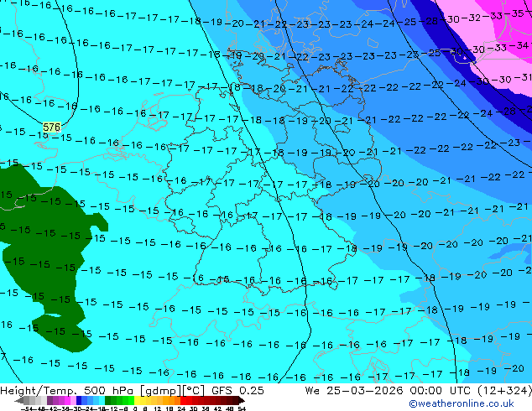Image resolution: width=532 pixels, height=411 pixels.
Task: Select the cyan swatch at -18 in the legend
Action: (102, 400)
